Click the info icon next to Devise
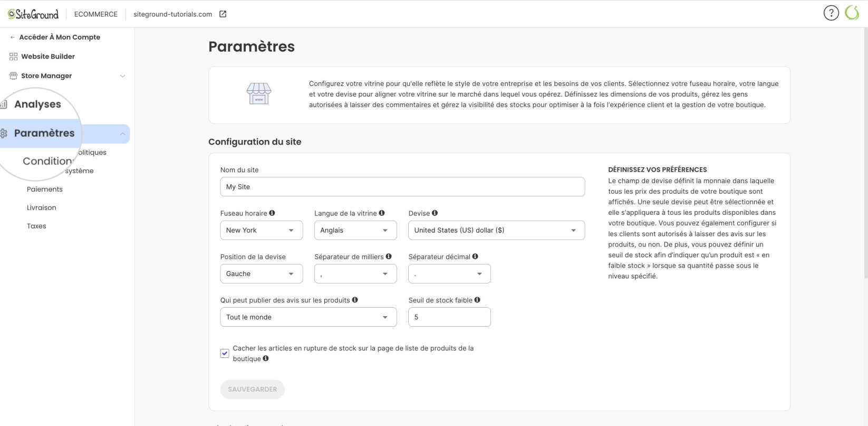This screenshot has width=868, height=426. pos(435,213)
